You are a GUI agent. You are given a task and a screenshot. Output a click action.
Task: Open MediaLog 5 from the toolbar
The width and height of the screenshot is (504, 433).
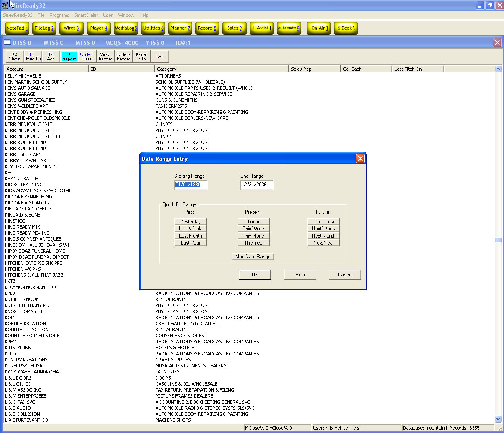tap(126, 28)
